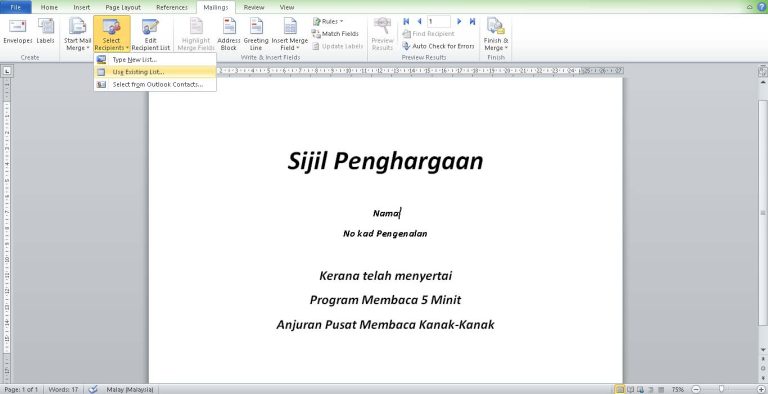Screen dimensions: 768x394
Task: Insert a Greeting Line
Action: tap(256, 33)
